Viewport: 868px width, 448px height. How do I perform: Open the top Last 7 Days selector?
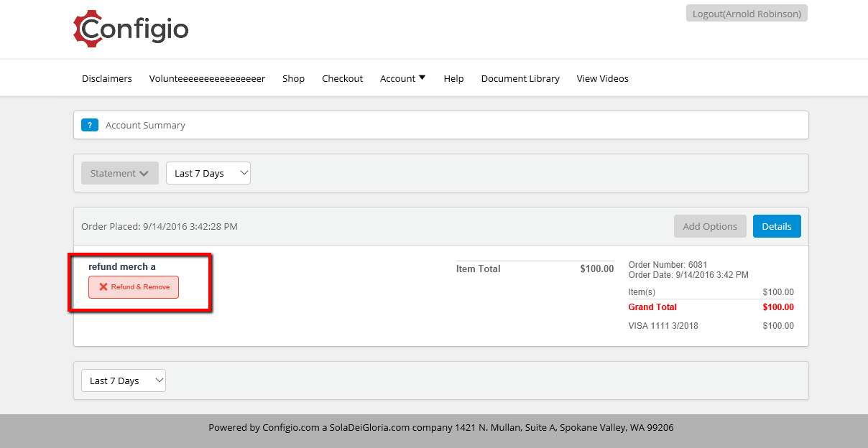[208, 173]
